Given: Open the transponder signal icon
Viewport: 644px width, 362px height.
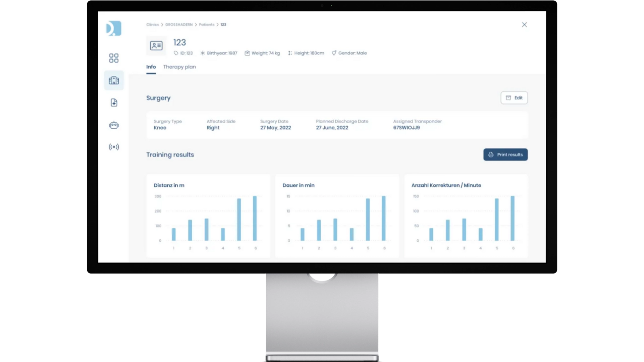Looking at the screenshot, I should coord(114,147).
